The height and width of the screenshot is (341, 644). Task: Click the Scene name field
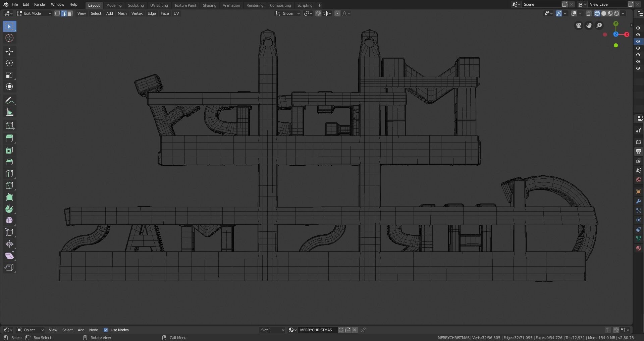coord(541,4)
